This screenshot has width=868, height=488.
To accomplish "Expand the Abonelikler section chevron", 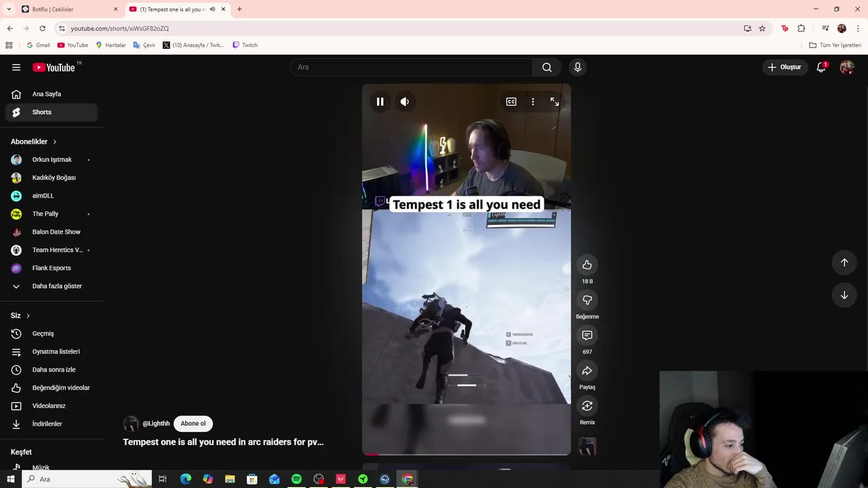I will 54,142.
